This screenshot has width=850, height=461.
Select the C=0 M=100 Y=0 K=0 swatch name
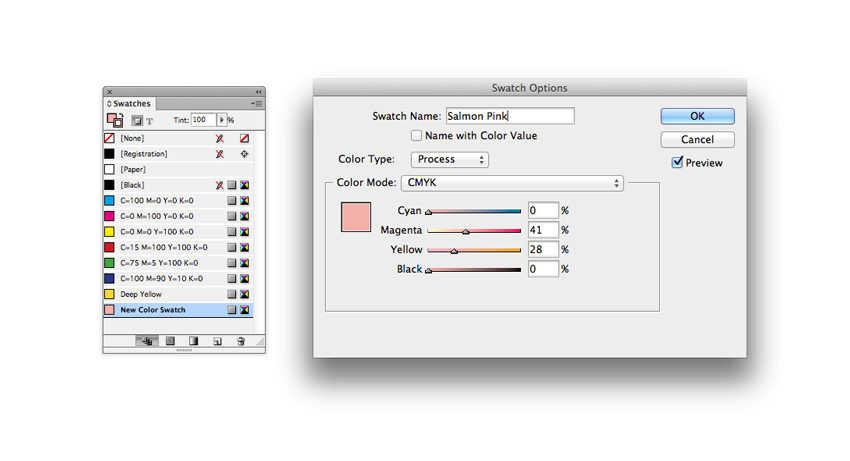click(x=157, y=216)
